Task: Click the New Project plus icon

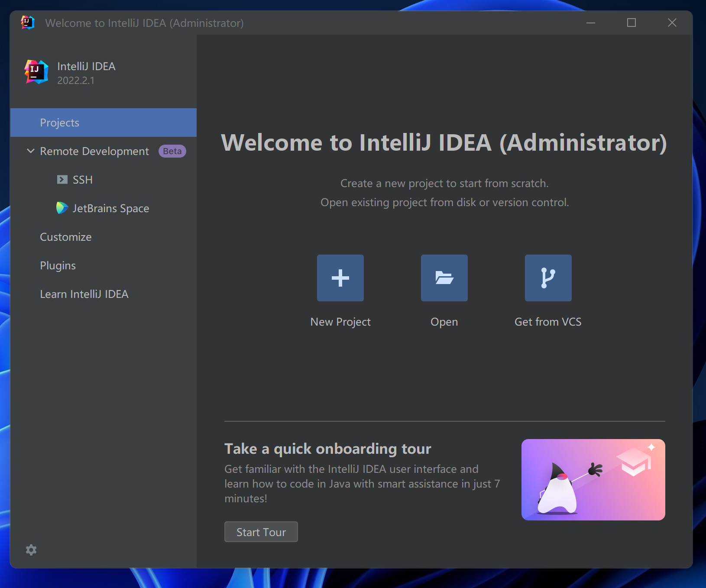Action: click(x=340, y=278)
